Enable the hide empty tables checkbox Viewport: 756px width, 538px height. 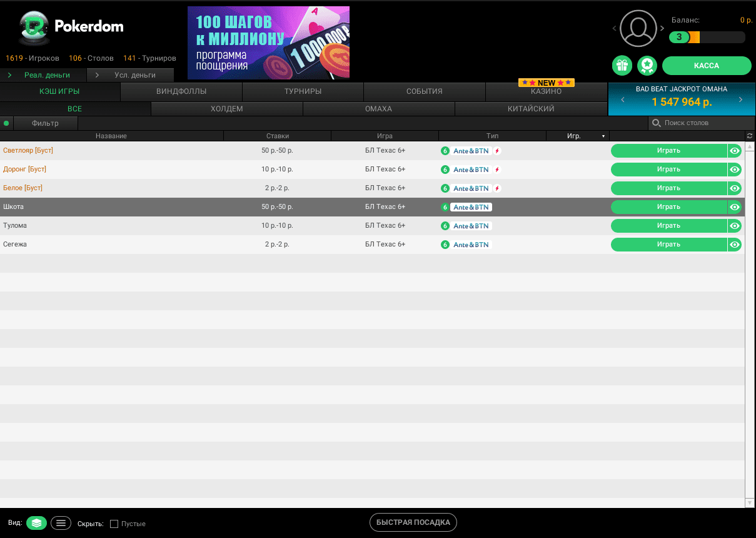[114, 524]
